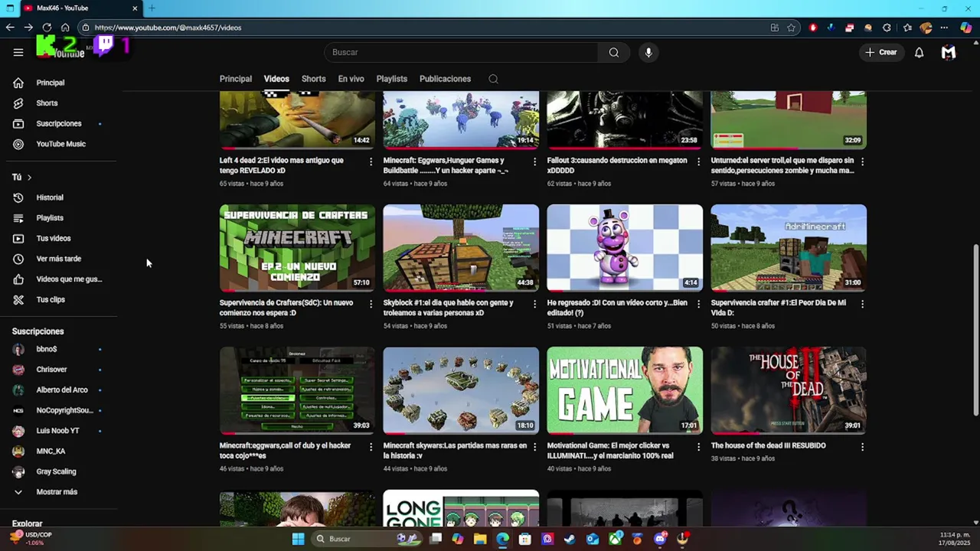
Task: Open the browser tab actions menu
Action: coord(10,8)
